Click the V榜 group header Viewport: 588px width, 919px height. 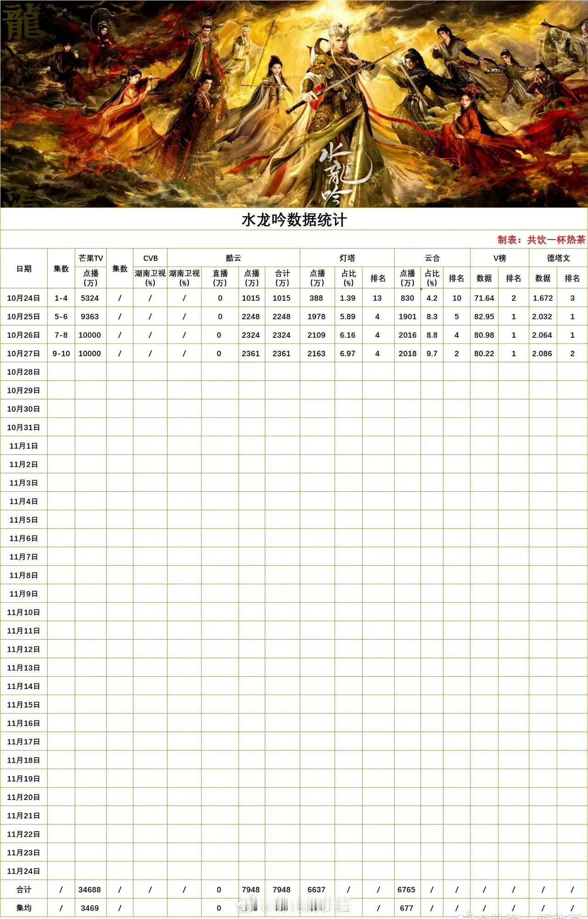[499, 258]
